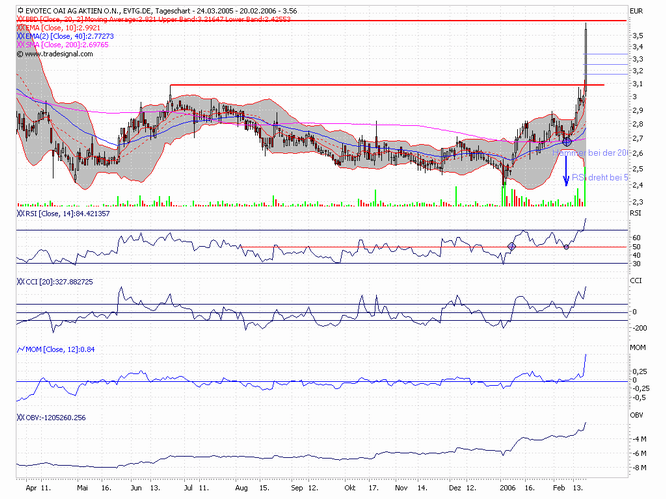Select the RSI [Close, 14]:84.421357 label

coord(68,214)
